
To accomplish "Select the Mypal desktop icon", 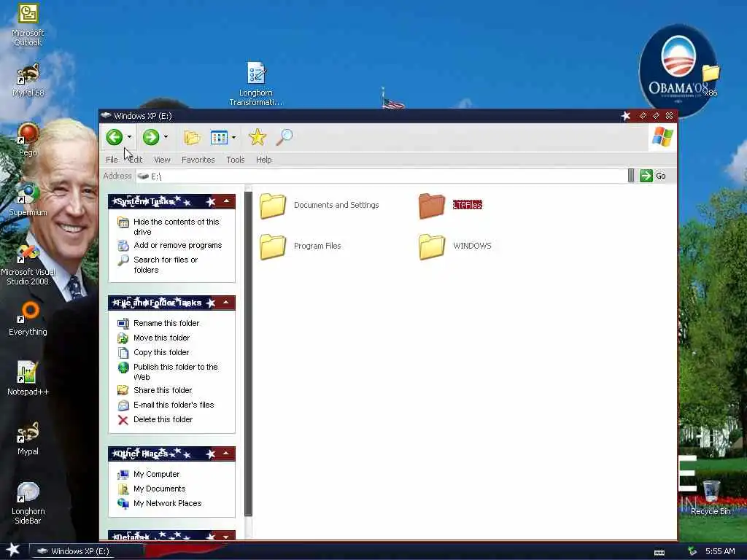I will pyautogui.click(x=28, y=438).
